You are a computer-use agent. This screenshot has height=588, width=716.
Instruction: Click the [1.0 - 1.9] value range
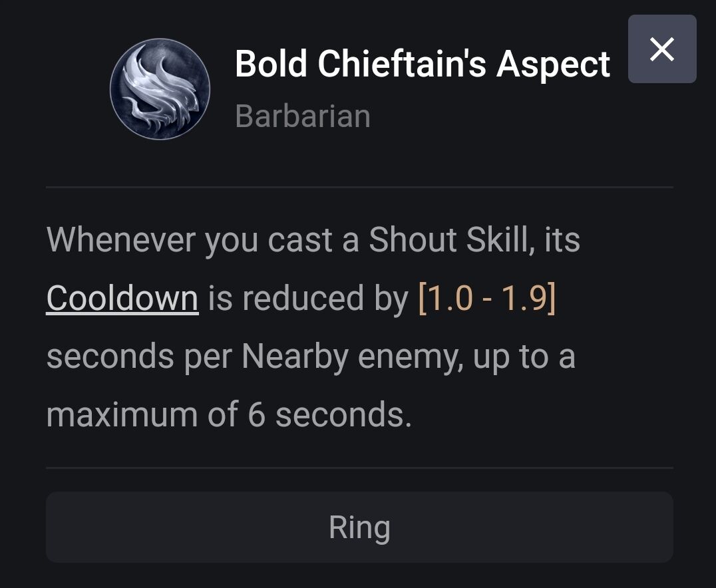tap(486, 298)
